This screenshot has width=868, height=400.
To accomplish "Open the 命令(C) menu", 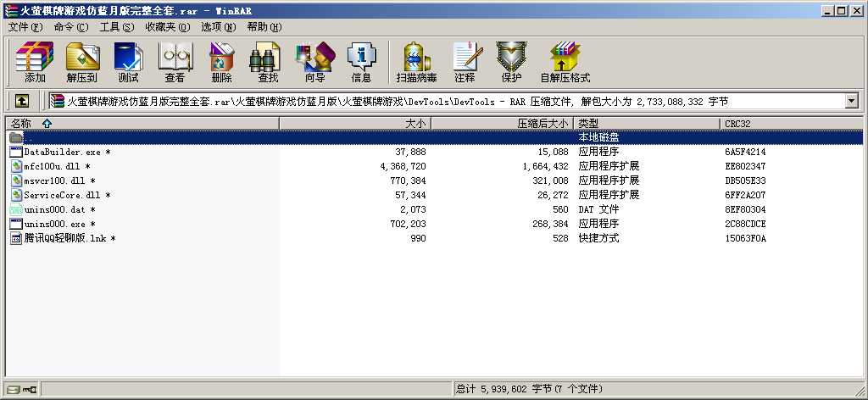I will [x=71, y=26].
